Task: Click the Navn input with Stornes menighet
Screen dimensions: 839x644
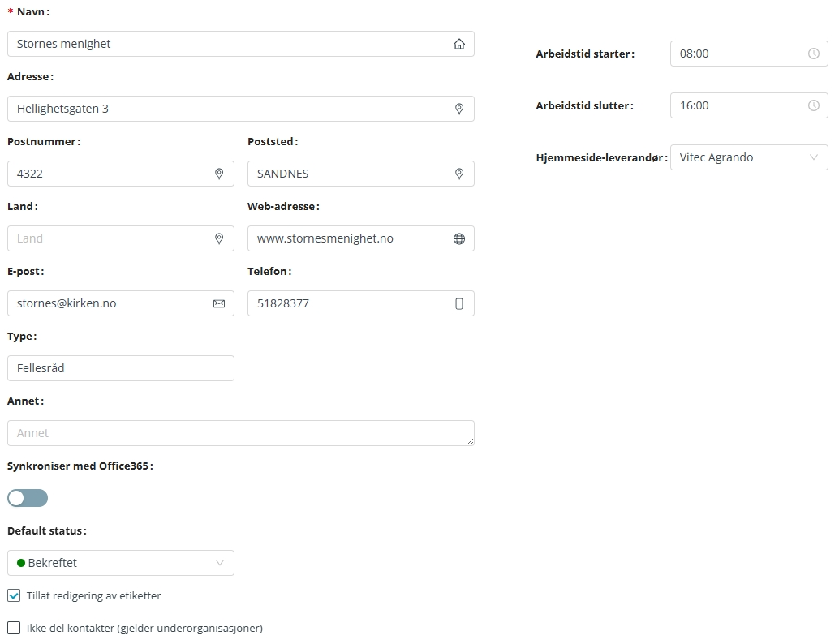Action: click(241, 44)
